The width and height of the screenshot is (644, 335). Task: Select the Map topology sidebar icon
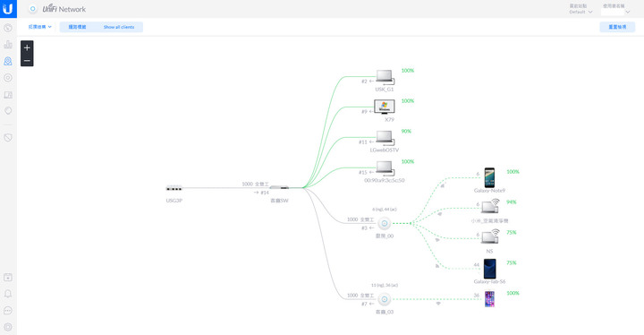tap(8, 61)
